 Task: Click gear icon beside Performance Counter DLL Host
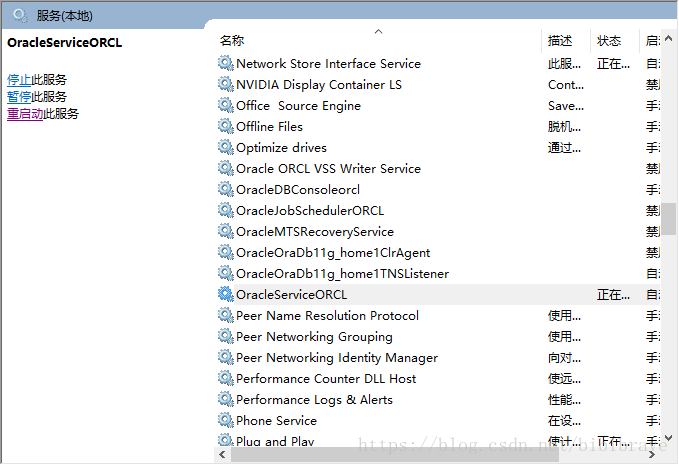[x=226, y=378]
